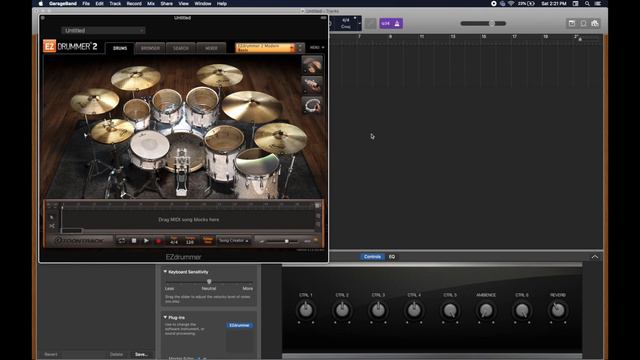Adjust the GarageBand master volume slider

(x=483, y=23)
